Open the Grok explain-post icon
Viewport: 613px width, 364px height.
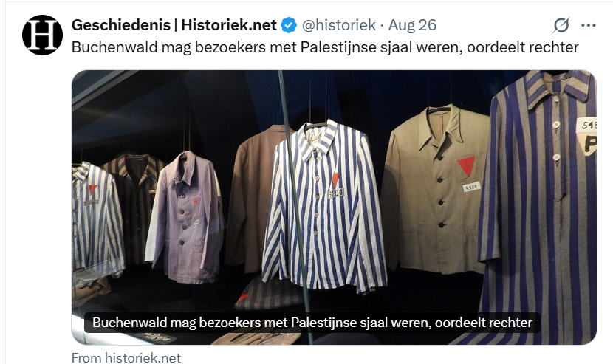click(561, 25)
